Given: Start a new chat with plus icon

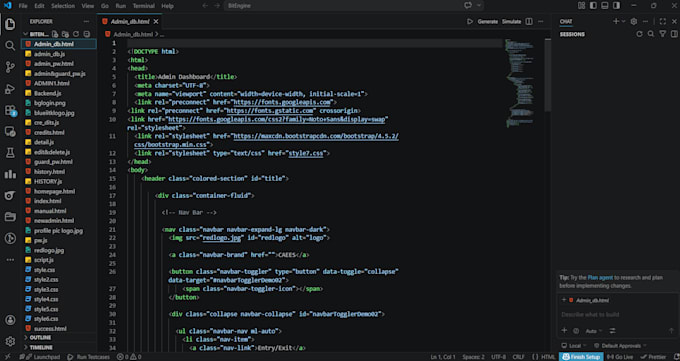Looking at the screenshot, I should coord(616,21).
